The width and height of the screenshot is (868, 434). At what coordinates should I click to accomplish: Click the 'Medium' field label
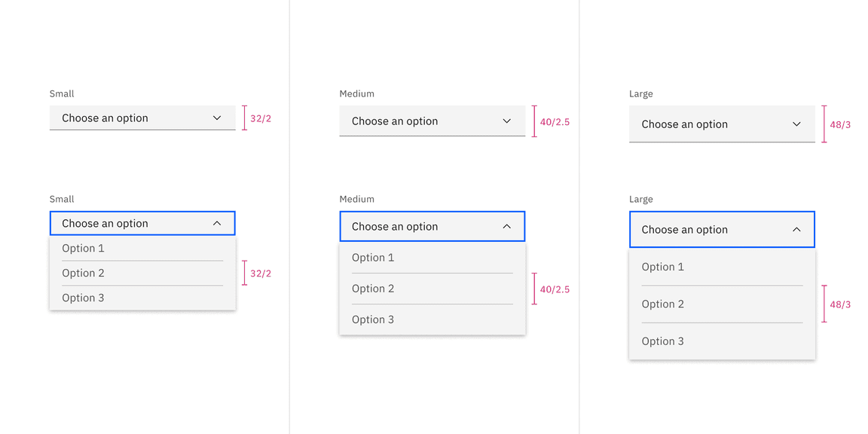tap(356, 93)
